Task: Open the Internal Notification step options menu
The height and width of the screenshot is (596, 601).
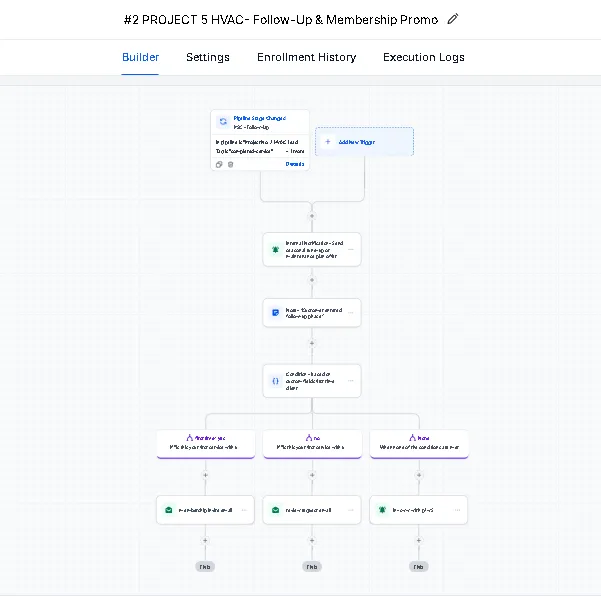Action: 351,249
